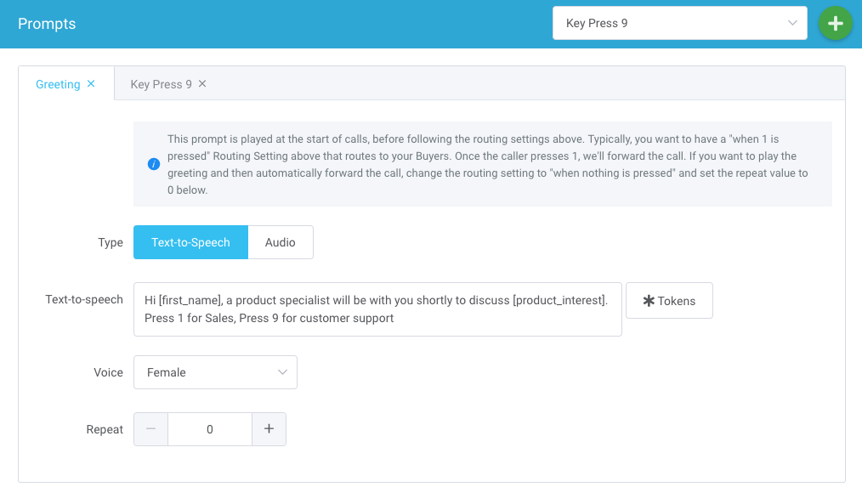
Task: Click the blue info icon in notice
Action: [154, 164]
